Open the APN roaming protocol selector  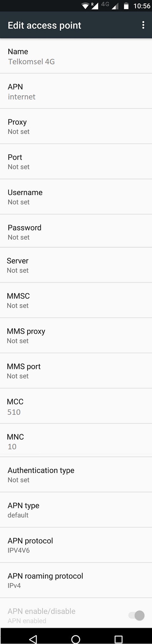click(x=76, y=580)
